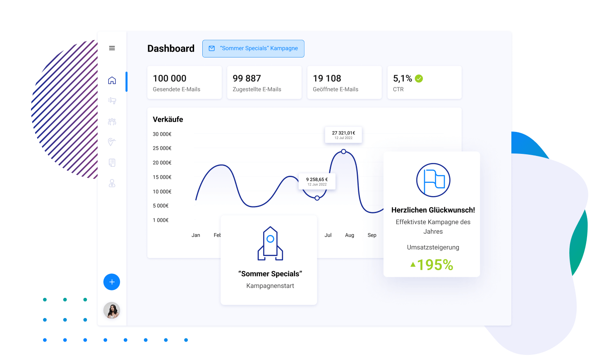The image size is (609, 364).
Task: Open the user profile sidebar icon
Action: point(112,183)
